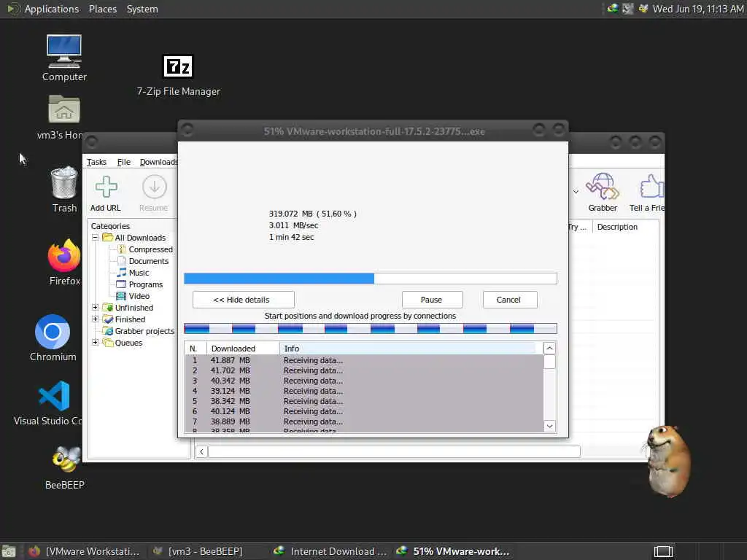Open the Grabber tool in IDM
This screenshot has width=747, height=560.
click(x=603, y=192)
